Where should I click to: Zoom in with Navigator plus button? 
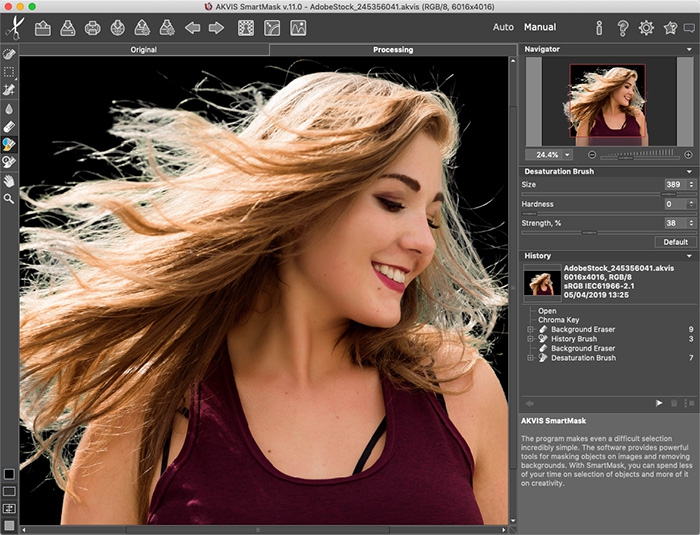(688, 155)
